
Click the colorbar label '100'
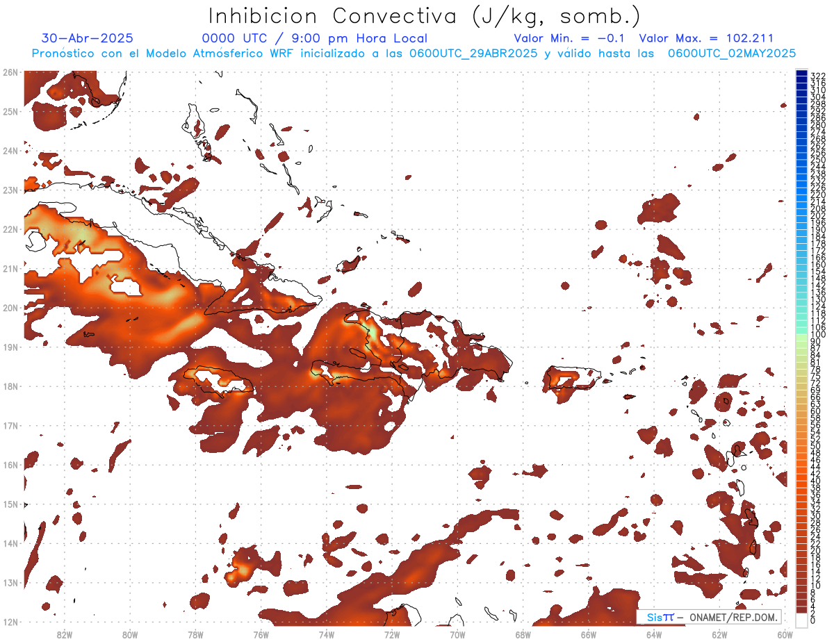[818, 336]
